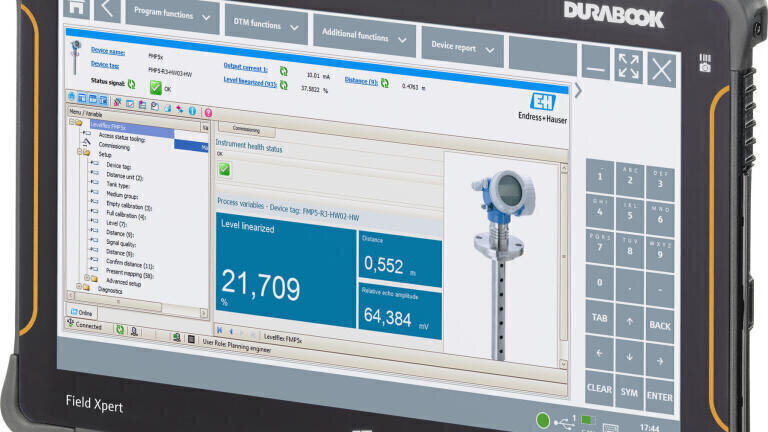Screen dimensions: 768x432
Task: Tap keypad key 9
Action: 660,254
